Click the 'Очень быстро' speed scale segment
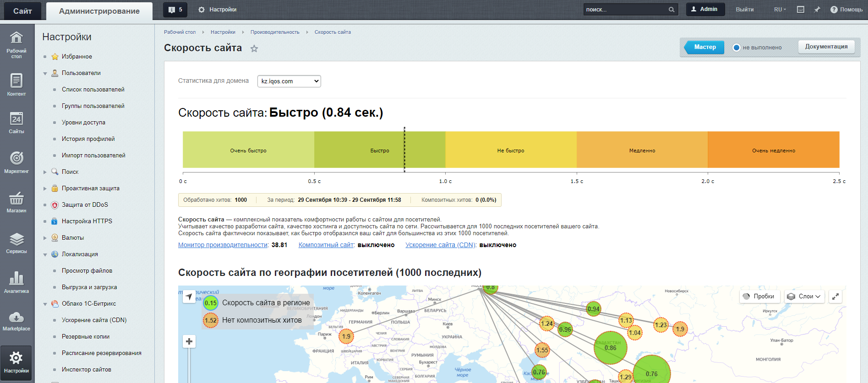Screen dimensions: 868x383 point(248,150)
